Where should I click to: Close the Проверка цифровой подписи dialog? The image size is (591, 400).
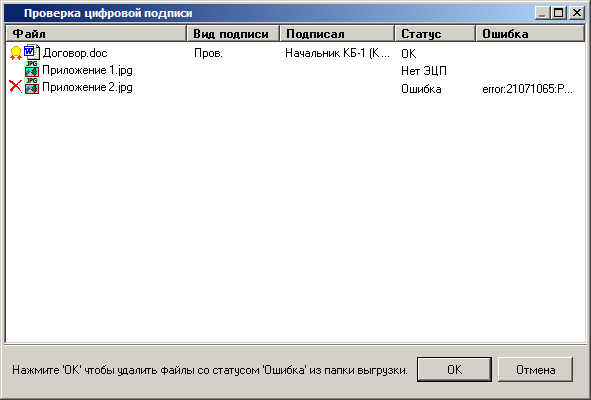click(x=577, y=13)
